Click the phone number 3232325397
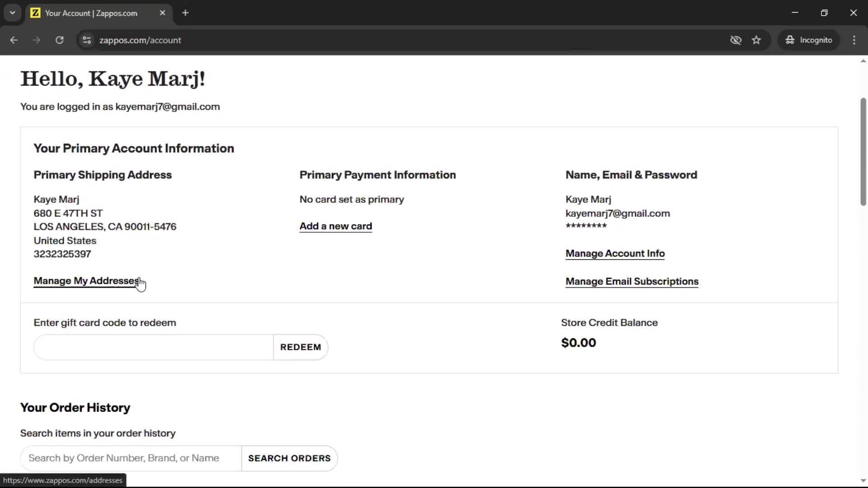 [62, 254]
